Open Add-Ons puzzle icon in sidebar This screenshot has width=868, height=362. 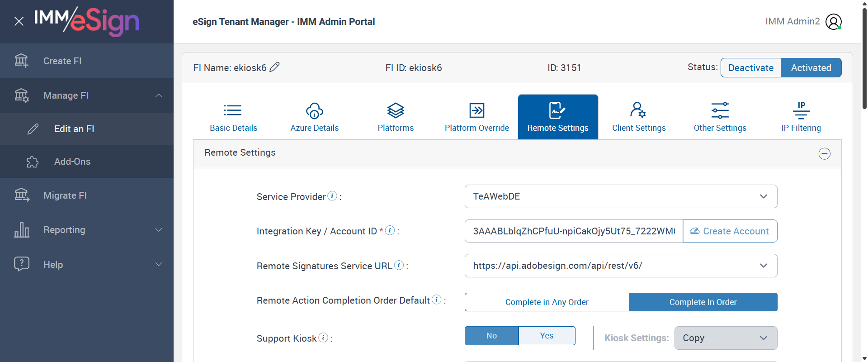click(33, 162)
